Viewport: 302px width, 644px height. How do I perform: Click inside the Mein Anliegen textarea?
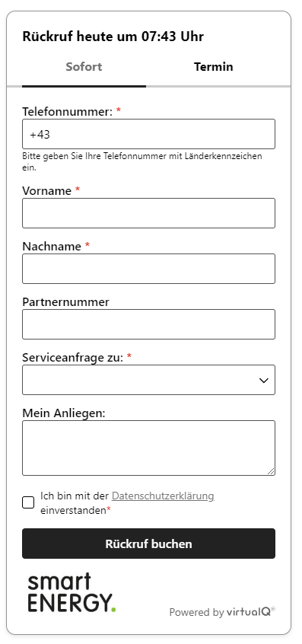(x=148, y=448)
